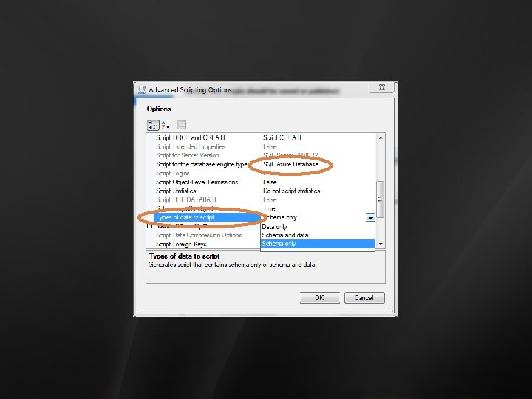Click the scrollbar up arrow
The image size is (532, 399).
click(x=381, y=137)
